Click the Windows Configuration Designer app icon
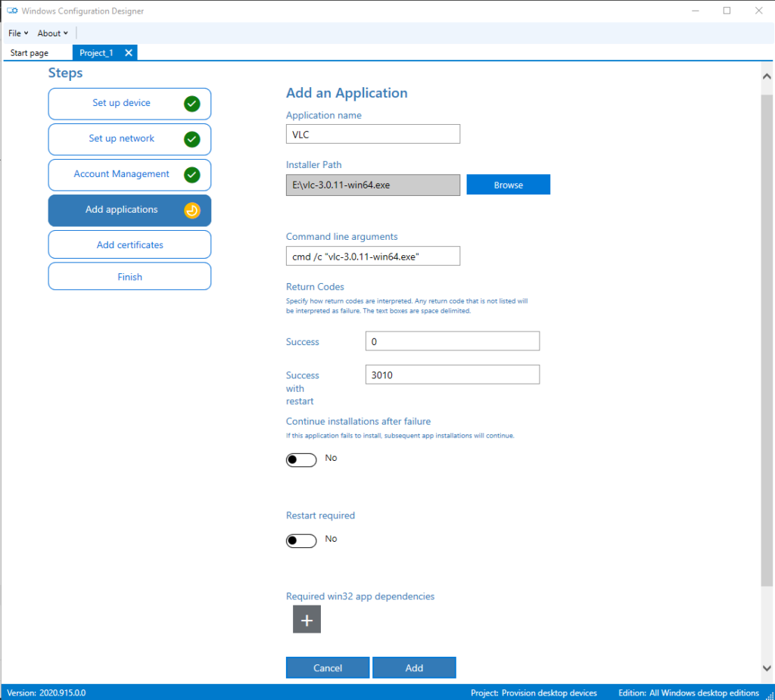775x700 pixels. (12, 11)
